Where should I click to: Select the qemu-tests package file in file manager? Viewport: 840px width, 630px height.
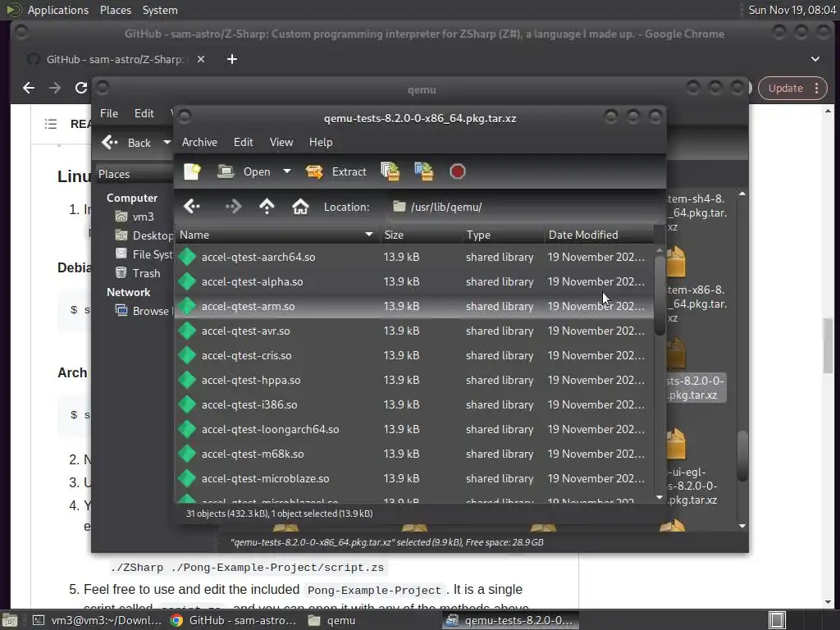pos(696,388)
